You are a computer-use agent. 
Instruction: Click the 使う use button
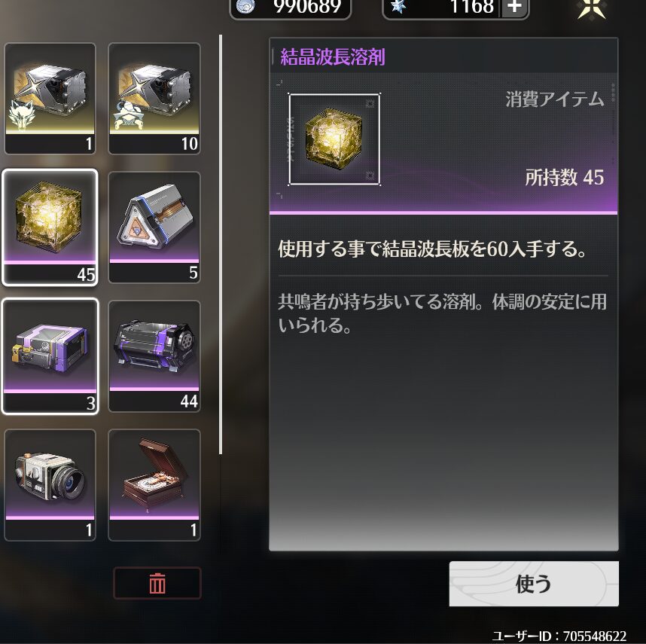(534, 584)
